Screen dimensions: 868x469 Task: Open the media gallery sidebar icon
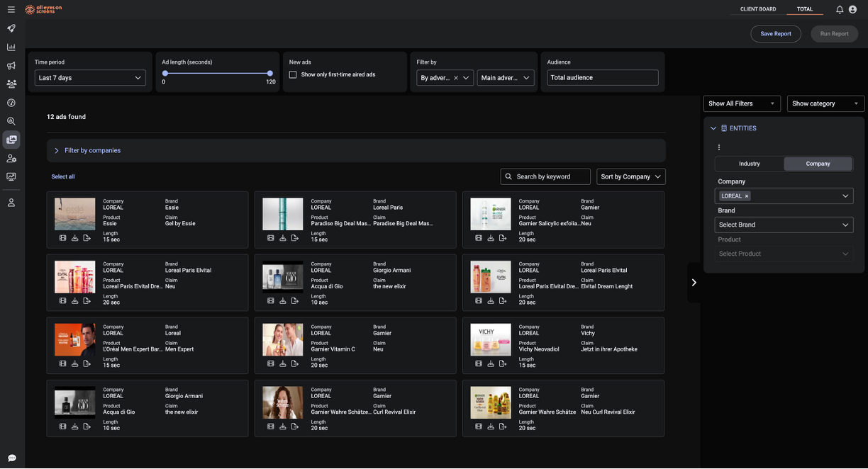coord(11,140)
